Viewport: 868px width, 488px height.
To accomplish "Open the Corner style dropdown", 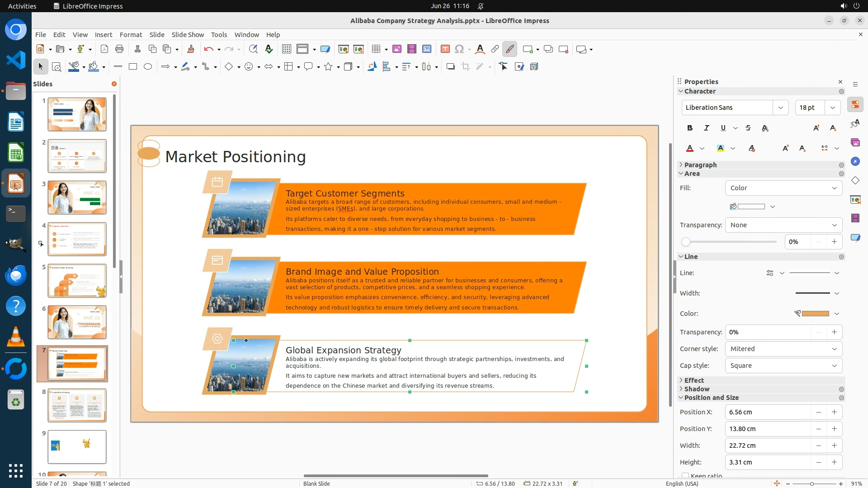I will click(x=783, y=349).
